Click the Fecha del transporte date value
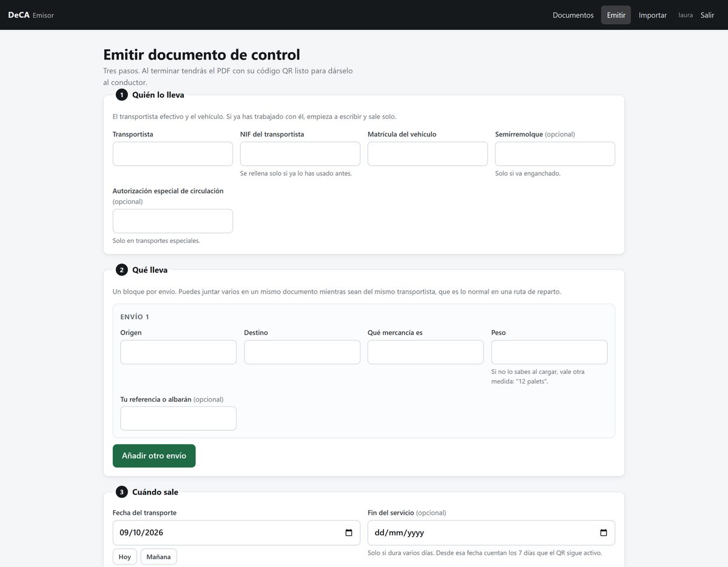This screenshot has height=567, width=728. (x=141, y=533)
